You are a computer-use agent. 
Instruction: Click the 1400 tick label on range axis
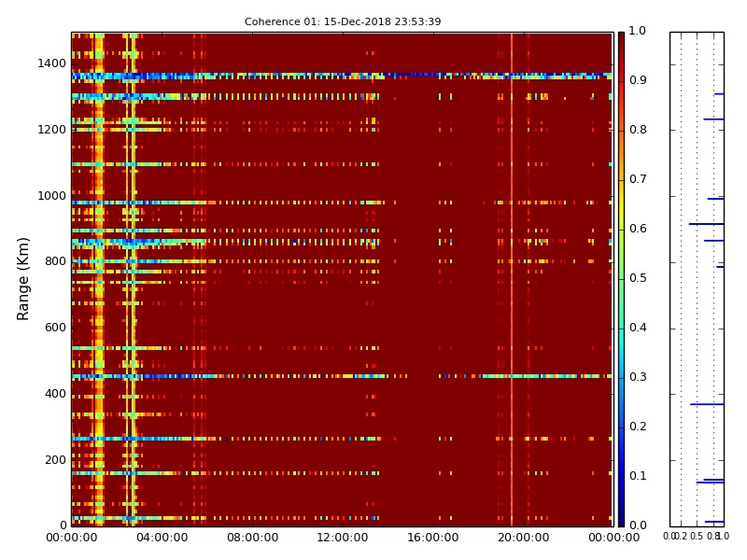coord(50,63)
